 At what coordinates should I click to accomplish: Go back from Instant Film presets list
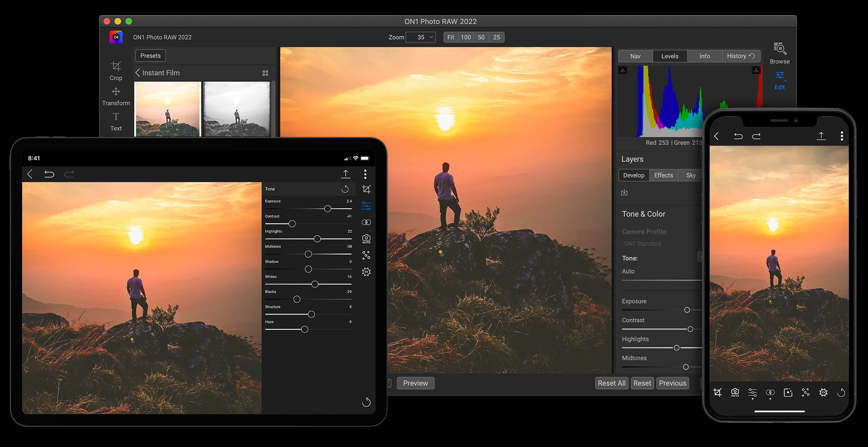[137, 72]
